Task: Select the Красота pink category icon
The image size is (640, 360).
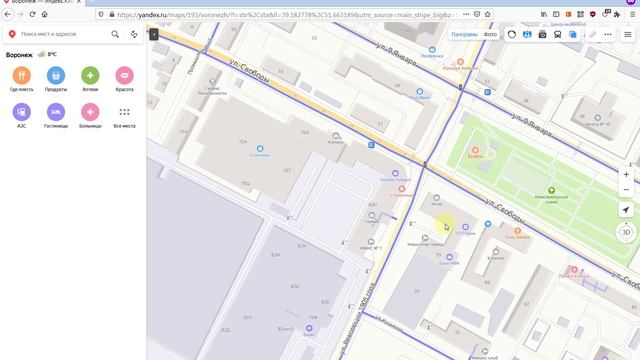Action: [124, 76]
